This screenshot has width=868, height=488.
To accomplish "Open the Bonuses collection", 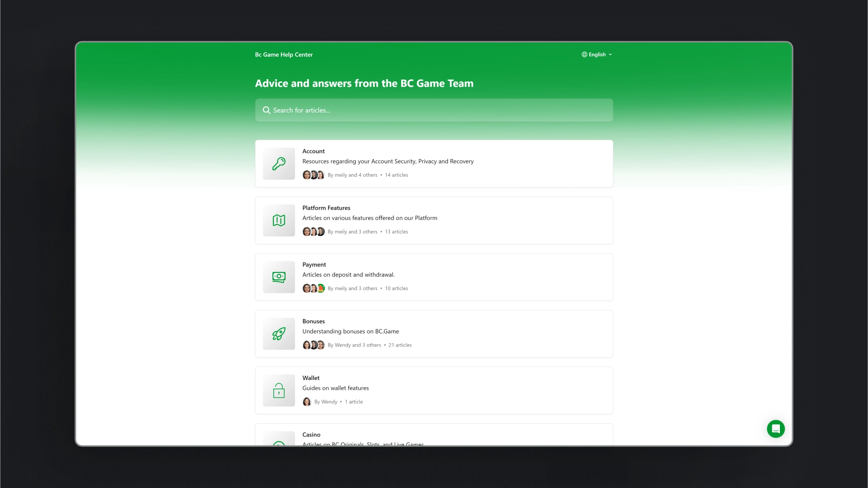I will (x=434, y=334).
